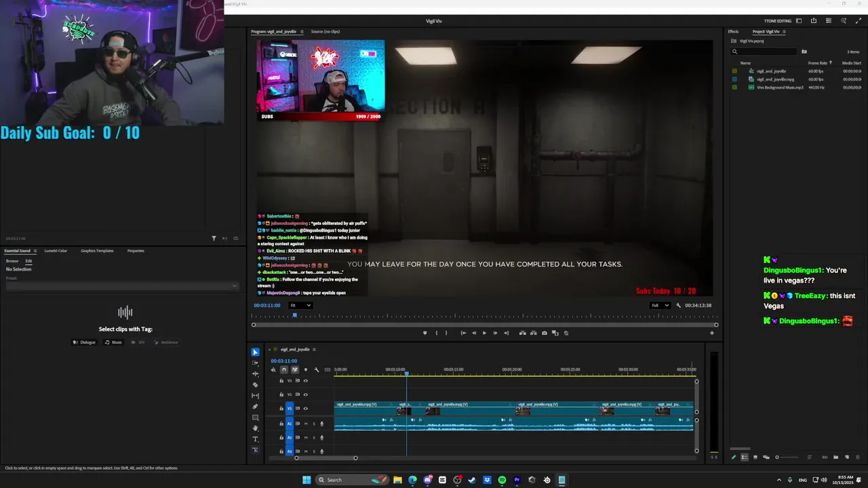Select vigil_and_joyville.mpg in Project panel
Image resolution: width=868 pixels, height=488 pixels.
point(775,79)
